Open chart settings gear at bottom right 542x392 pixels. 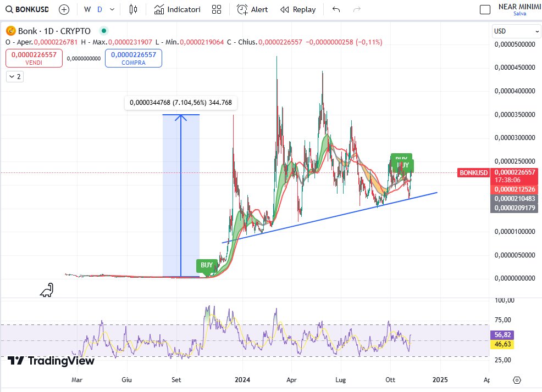[517, 380]
